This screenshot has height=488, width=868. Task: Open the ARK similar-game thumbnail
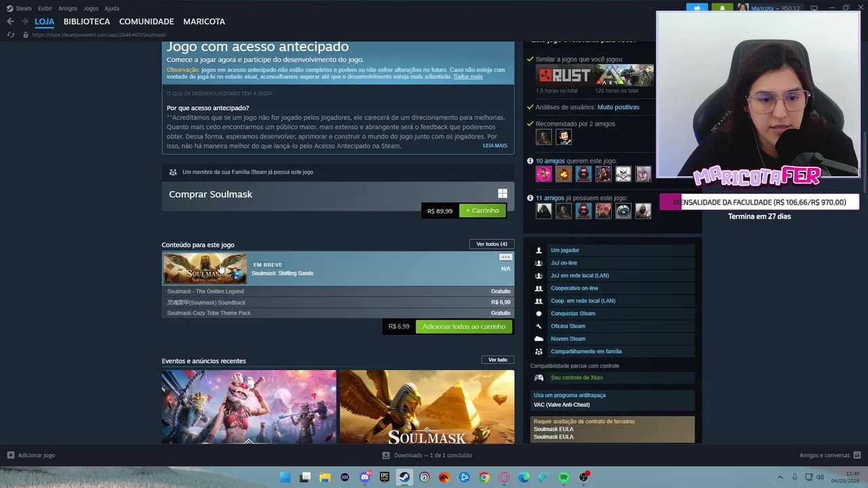(x=624, y=75)
